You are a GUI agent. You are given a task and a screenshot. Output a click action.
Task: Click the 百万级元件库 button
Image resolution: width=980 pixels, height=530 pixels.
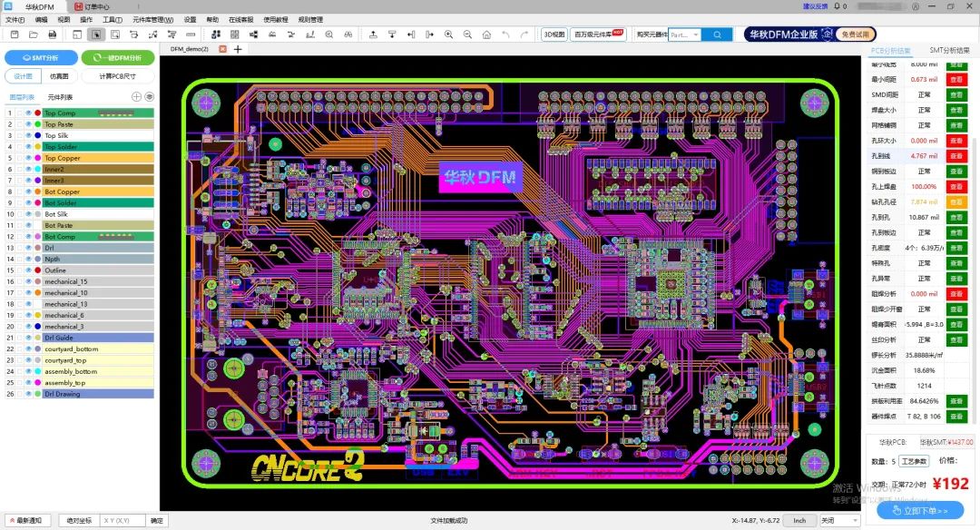(x=598, y=34)
